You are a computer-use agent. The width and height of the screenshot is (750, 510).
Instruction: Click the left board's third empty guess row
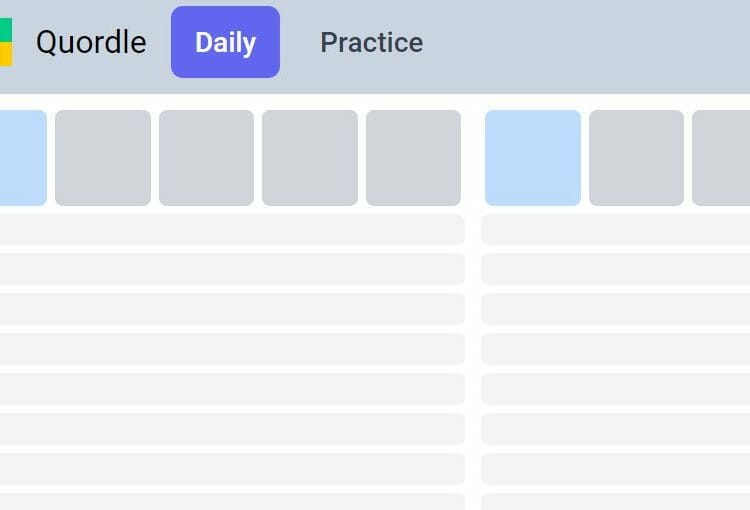(x=232, y=309)
